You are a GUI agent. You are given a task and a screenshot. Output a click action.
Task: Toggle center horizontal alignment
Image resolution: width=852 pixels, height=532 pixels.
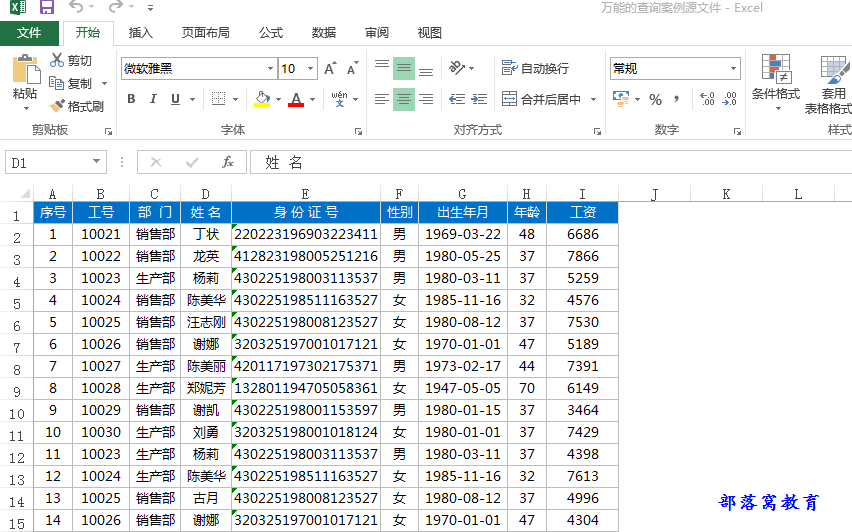(404, 99)
